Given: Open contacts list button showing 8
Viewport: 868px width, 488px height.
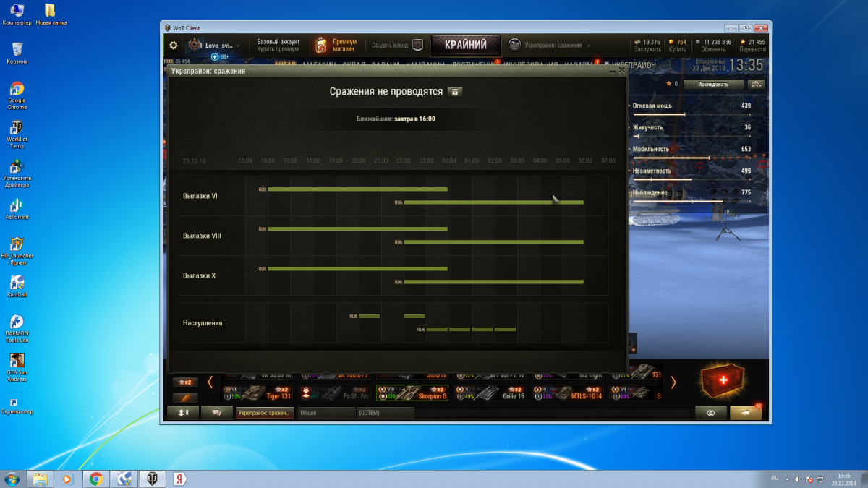Looking at the screenshot, I should [182, 413].
